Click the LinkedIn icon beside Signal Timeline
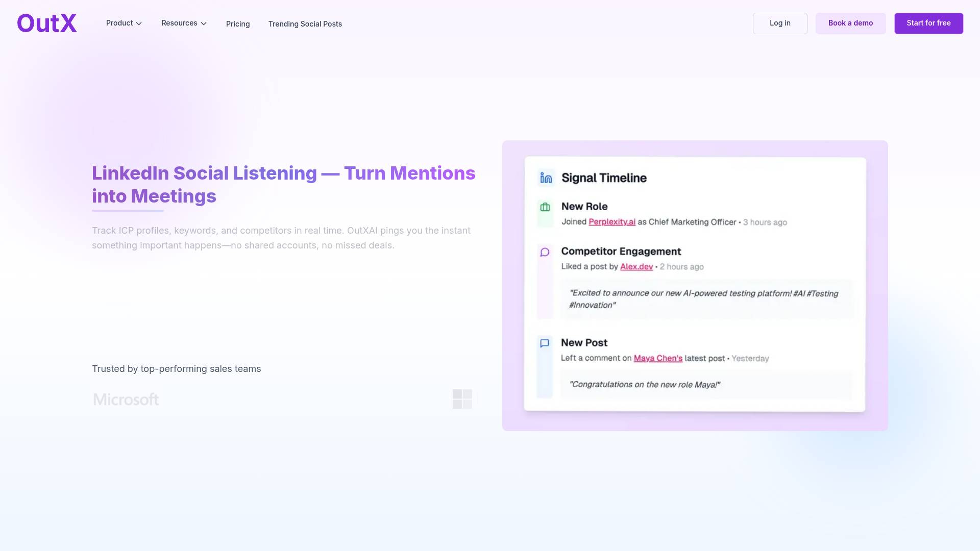The height and width of the screenshot is (551, 980). point(546,178)
